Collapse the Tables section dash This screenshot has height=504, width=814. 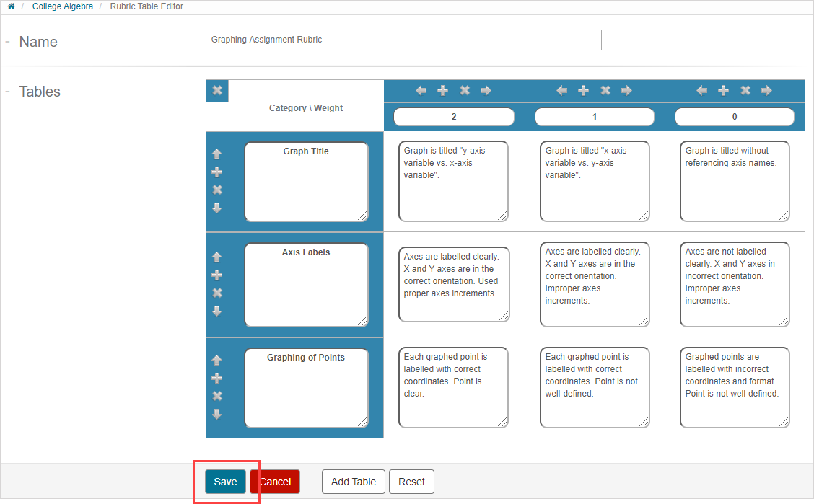7,92
